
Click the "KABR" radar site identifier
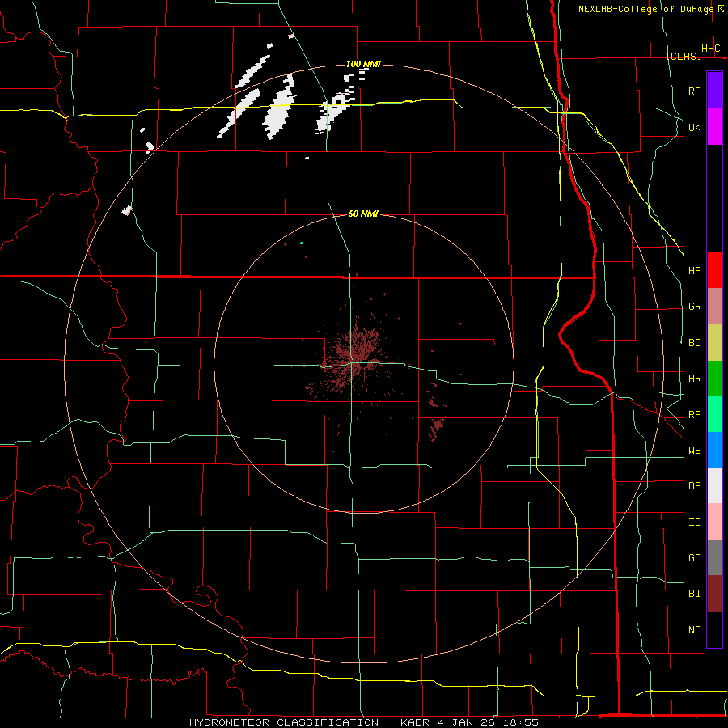tap(416, 722)
